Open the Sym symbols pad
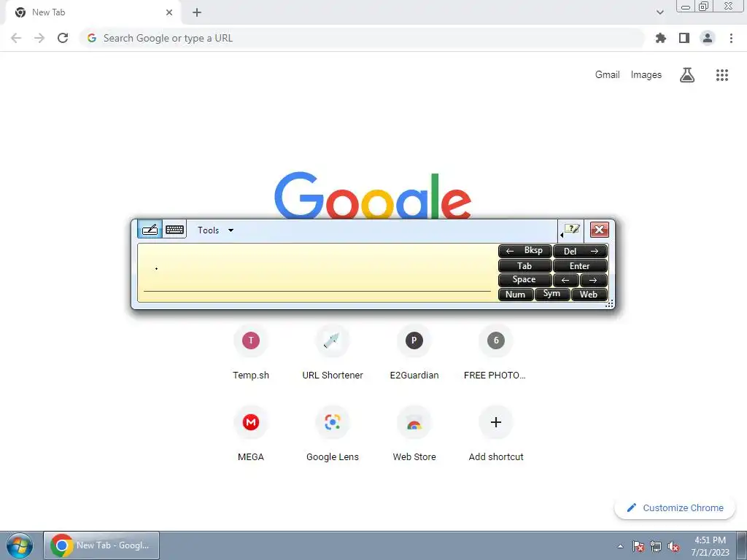Viewport: 747px width, 560px height. [x=552, y=295]
